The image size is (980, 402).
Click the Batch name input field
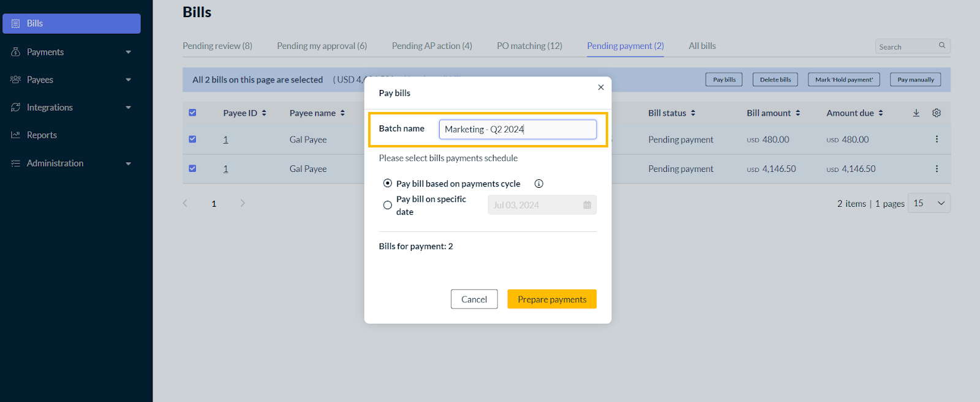[518, 129]
